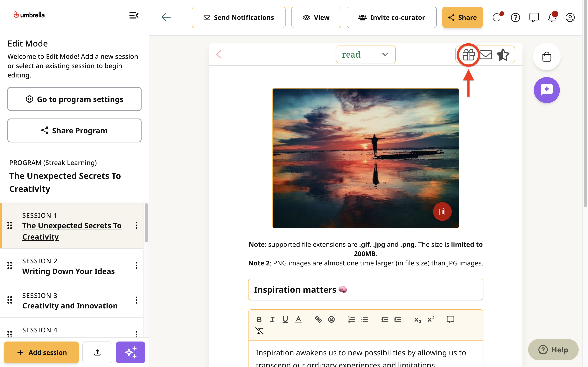This screenshot has width=588, height=367.
Task: Click the View button
Action: click(316, 18)
